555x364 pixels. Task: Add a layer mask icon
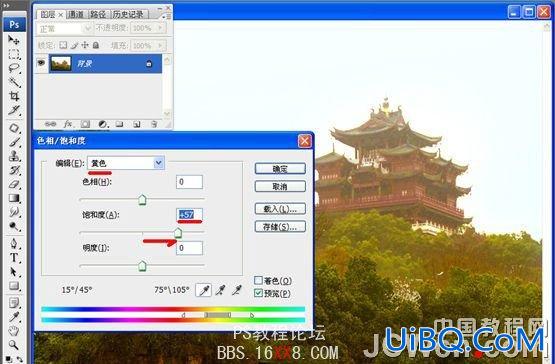(x=85, y=124)
